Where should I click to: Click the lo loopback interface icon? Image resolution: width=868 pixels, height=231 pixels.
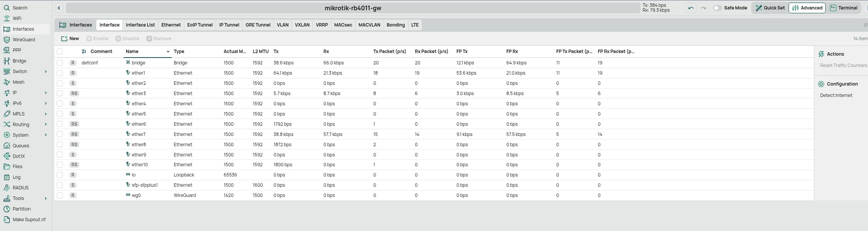tap(128, 175)
